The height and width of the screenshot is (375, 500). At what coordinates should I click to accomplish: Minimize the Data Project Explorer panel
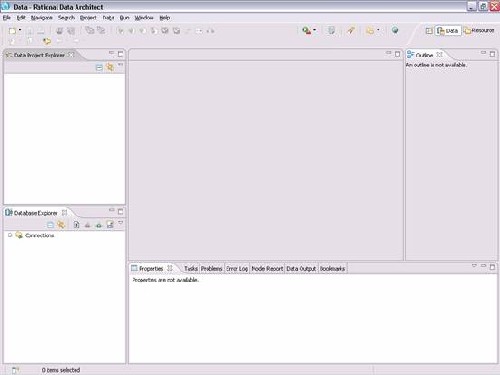111,53
